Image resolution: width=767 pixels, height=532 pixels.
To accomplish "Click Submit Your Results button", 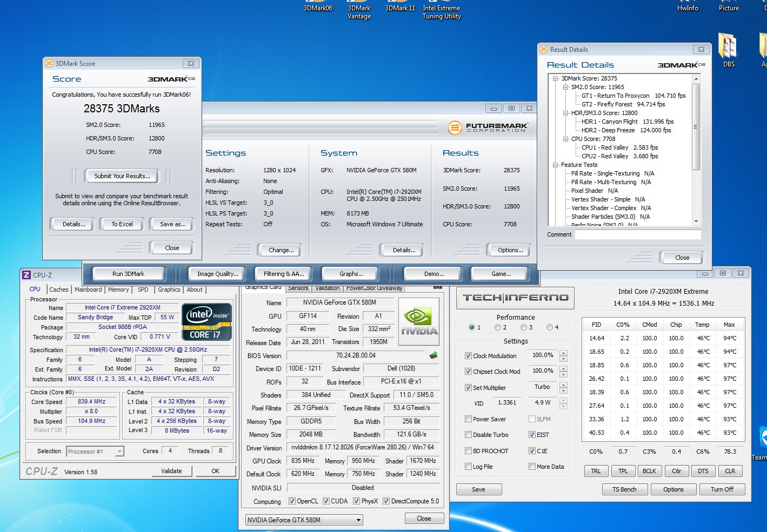I will [122, 176].
